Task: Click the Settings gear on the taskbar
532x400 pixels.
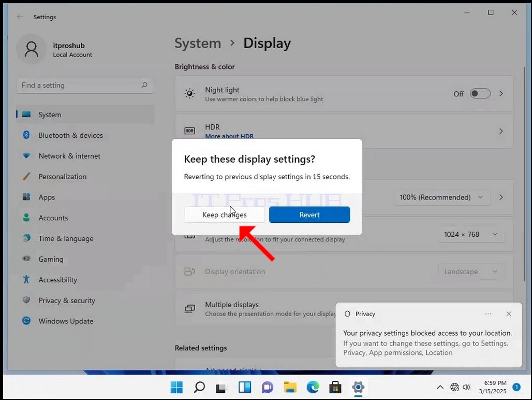Action: click(x=358, y=387)
